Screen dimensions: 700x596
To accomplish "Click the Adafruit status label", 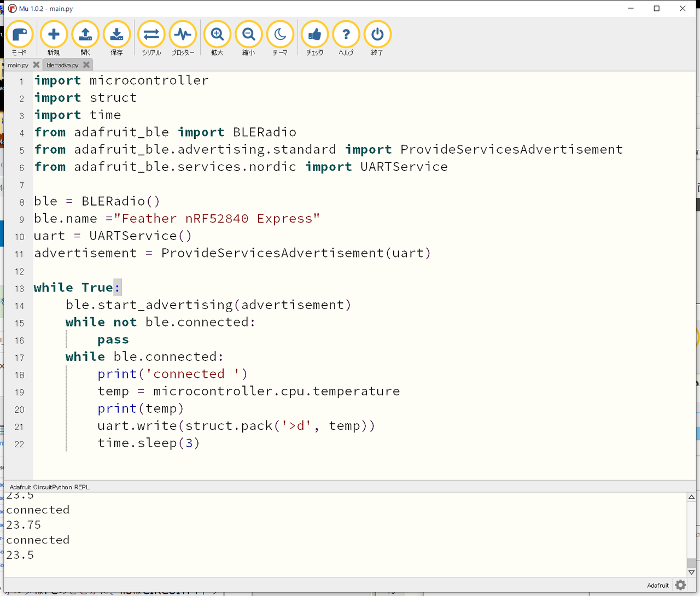I will point(658,585).
